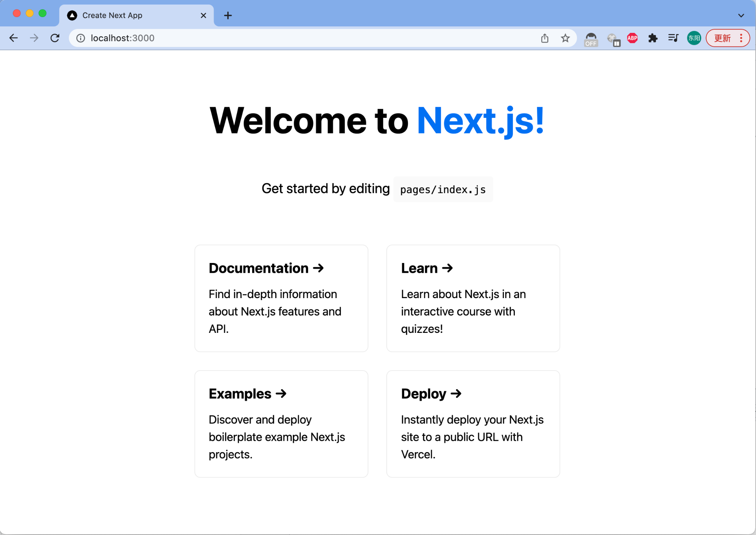Open the green 东阳 profile avatar
756x535 pixels.
coord(694,38)
